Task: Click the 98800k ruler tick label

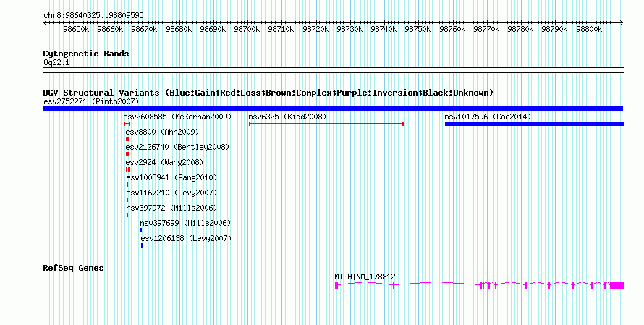Action: pos(589,29)
